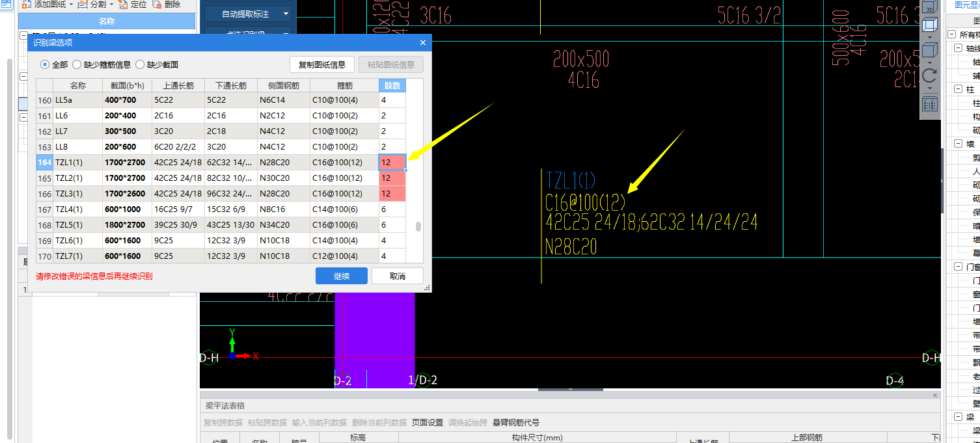980x443 pixels.
Task: Collapse the 门窗 tree node
Action: coord(959,266)
